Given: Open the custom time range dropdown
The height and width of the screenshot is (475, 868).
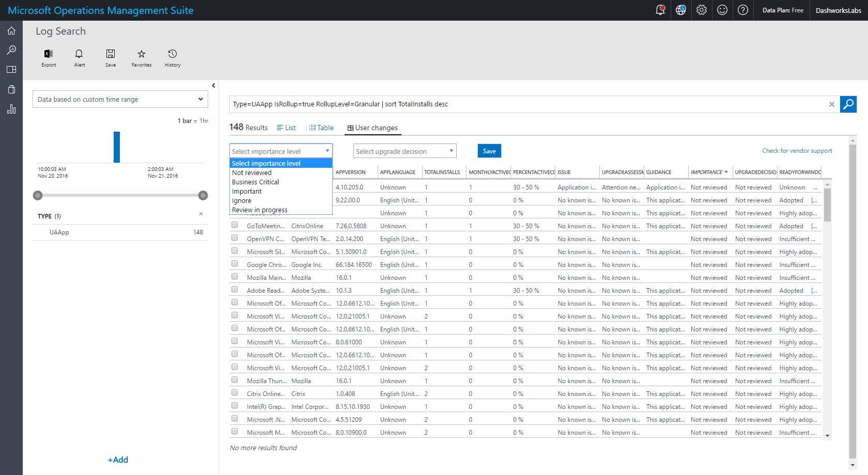Looking at the screenshot, I should pos(120,99).
